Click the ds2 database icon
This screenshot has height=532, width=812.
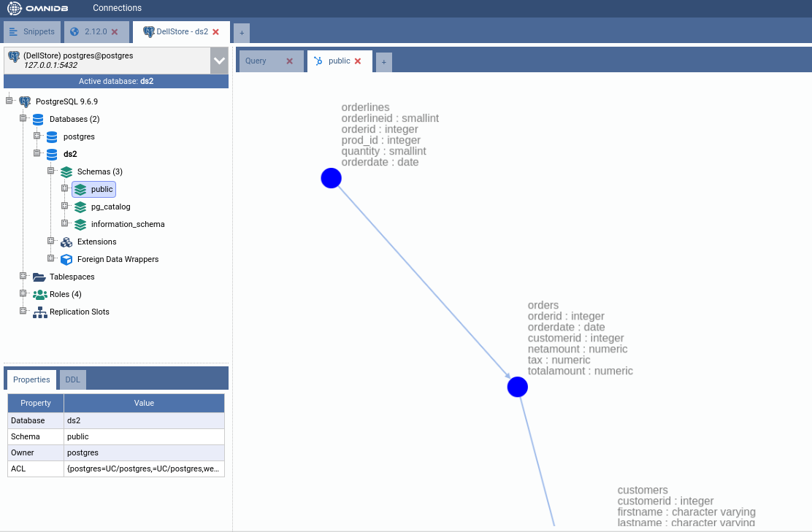point(52,154)
